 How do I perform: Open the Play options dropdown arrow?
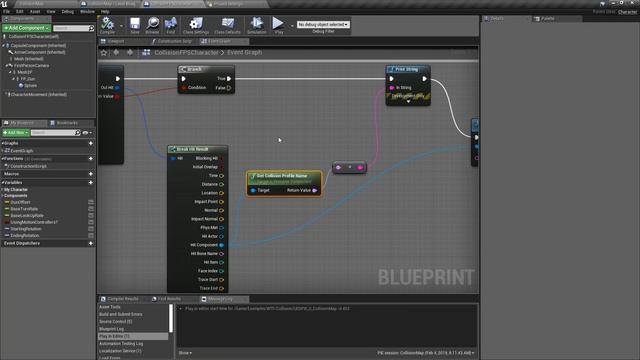[292, 25]
